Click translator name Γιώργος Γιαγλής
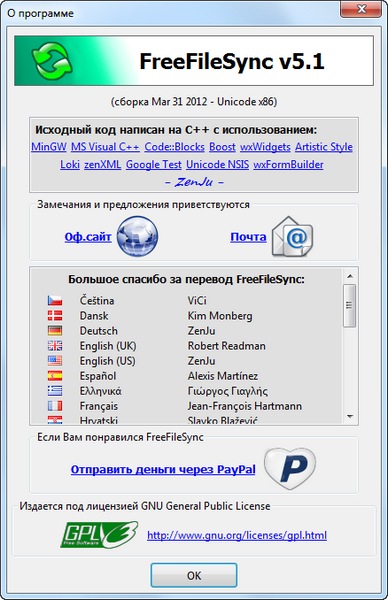The width and height of the screenshot is (388, 600). point(228,391)
